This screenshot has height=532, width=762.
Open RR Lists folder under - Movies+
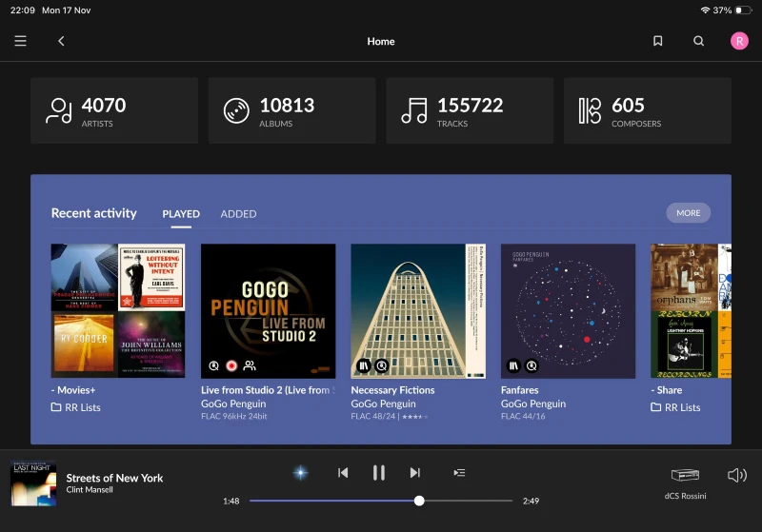[x=76, y=407]
